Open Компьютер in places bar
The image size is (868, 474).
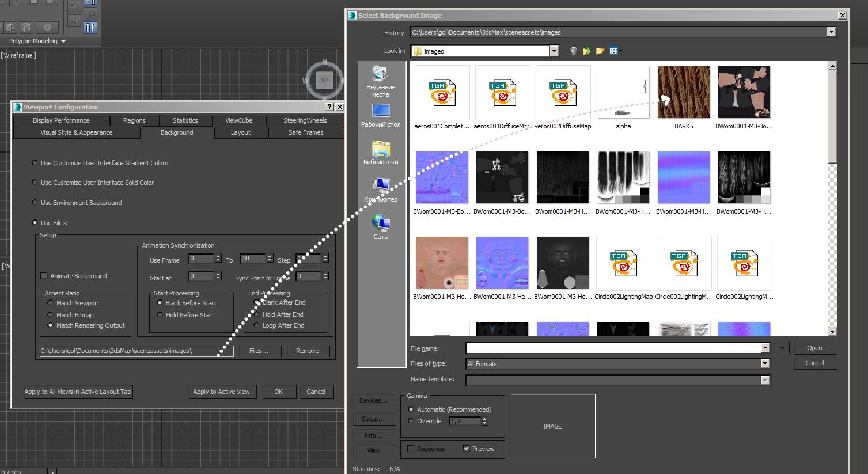(x=380, y=190)
